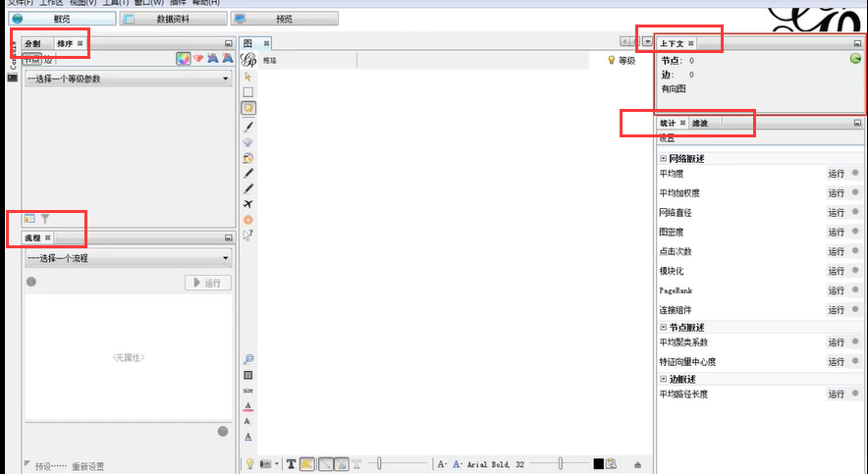The width and height of the screenshot is (868, 474).
Task: Click the label attributes clipboard icon
Action: (x=611, y=463)
